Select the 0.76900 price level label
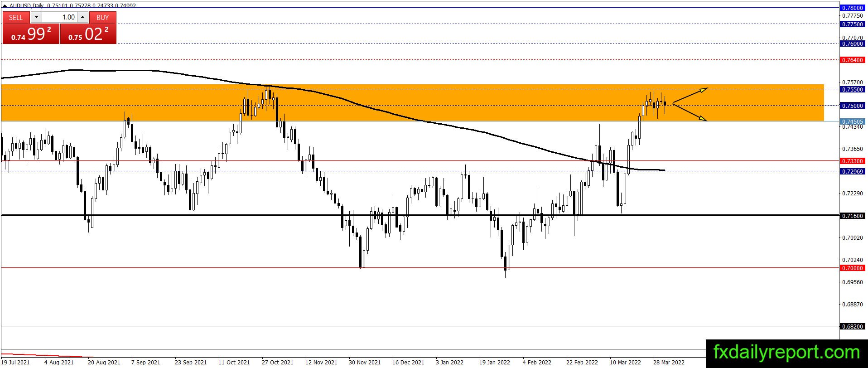868x368 pixels. [x=852, y=44]
